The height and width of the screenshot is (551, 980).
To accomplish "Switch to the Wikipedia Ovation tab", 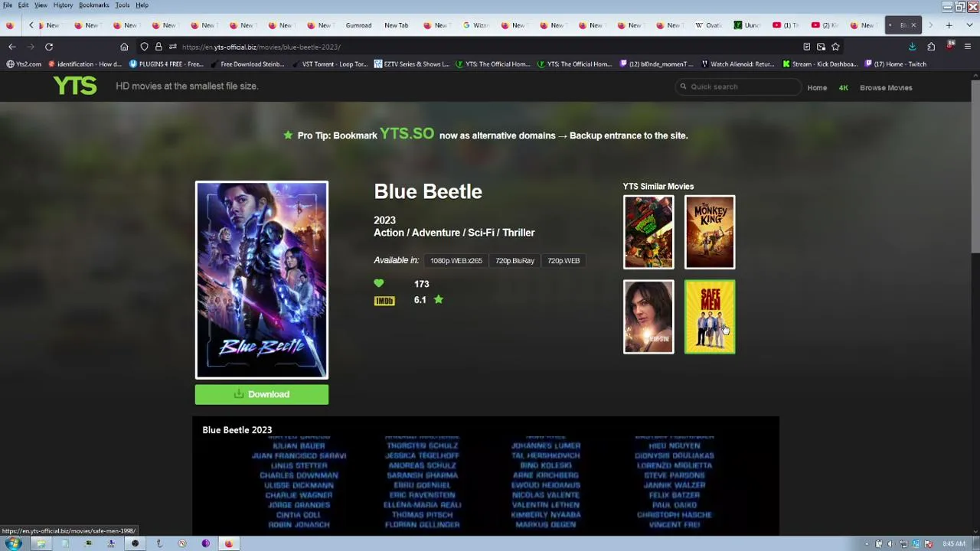I will (x=708, y=25).
